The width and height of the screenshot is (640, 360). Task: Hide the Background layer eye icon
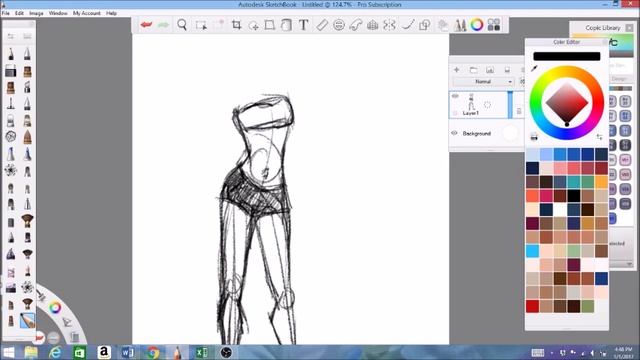point(454,133)
